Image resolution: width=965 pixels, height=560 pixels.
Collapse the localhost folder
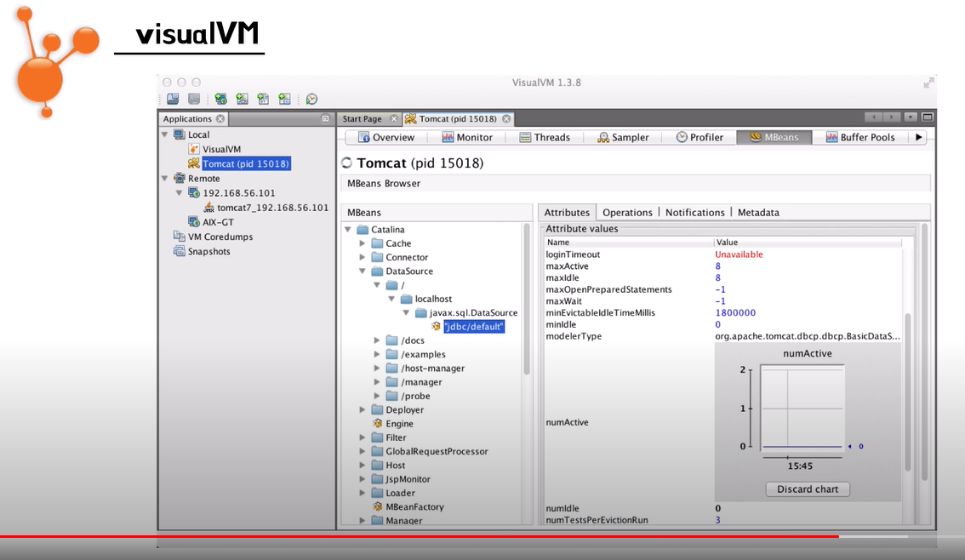click(x=391, y=299)
